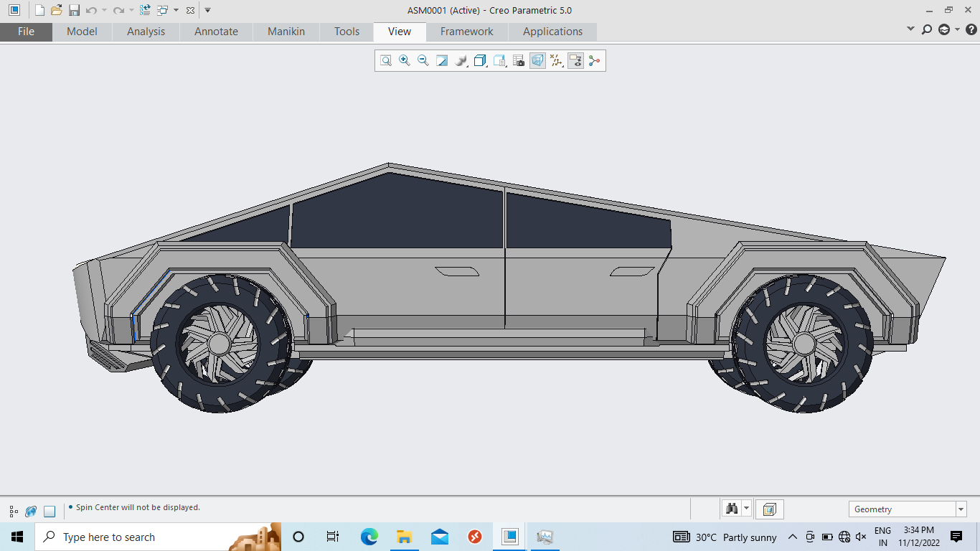
Task: Expand the Undo history dropdown arrow
Action: pos(104,10)
